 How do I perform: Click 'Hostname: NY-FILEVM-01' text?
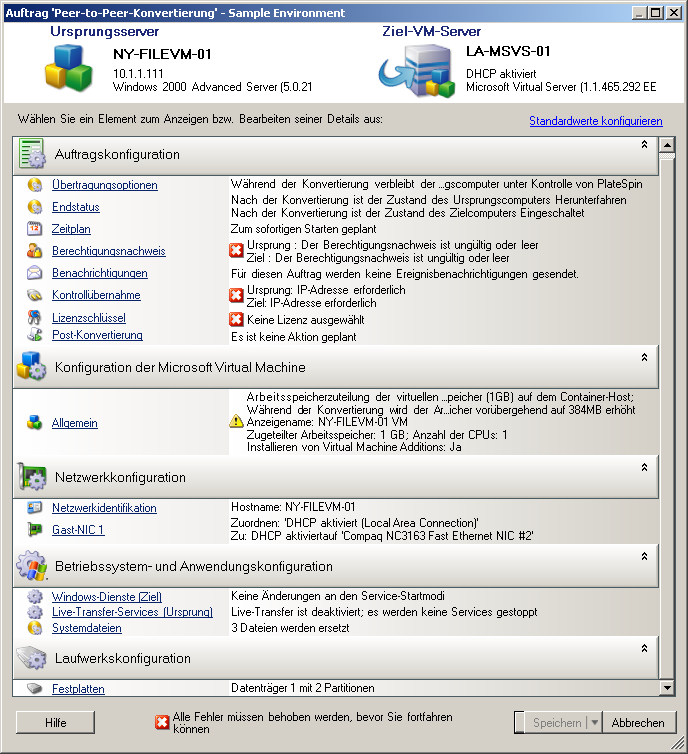pos(293,507)
